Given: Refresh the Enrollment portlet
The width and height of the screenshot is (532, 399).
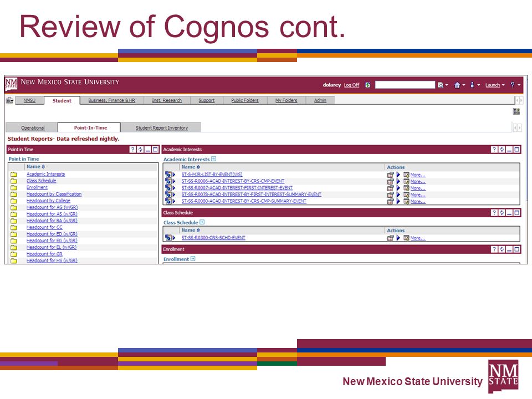Looking at the screenshot, I should 502,249.
